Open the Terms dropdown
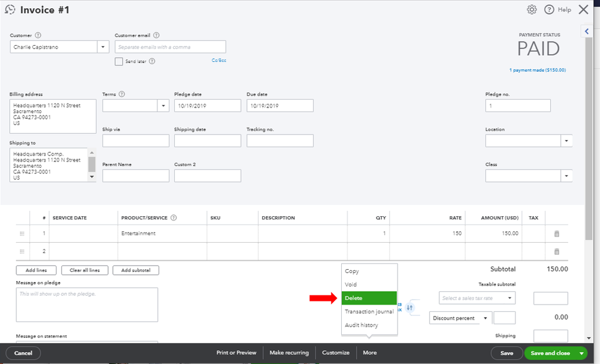This screenshot has height=364, width=600. coord(163,106)
